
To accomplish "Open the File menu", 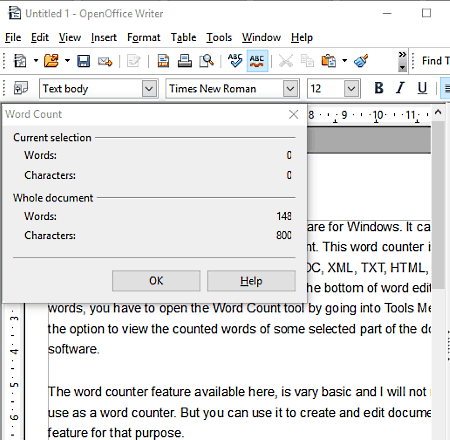I will pos(13,38).
